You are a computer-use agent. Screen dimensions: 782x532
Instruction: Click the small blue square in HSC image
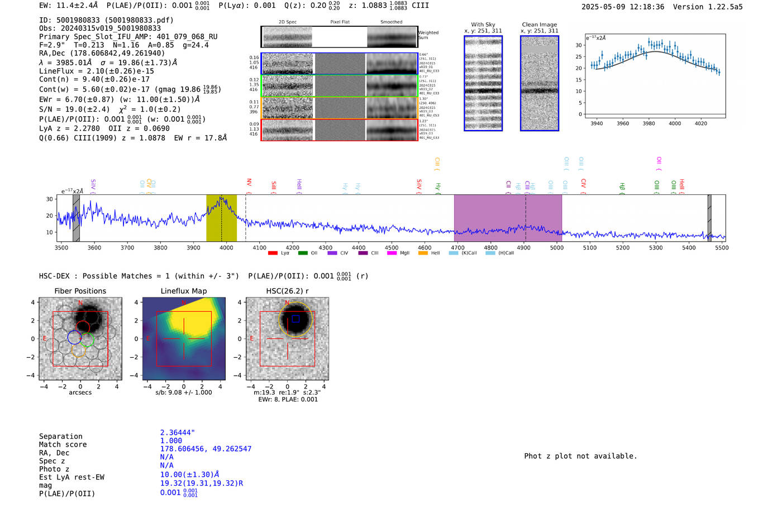(295, 319)
